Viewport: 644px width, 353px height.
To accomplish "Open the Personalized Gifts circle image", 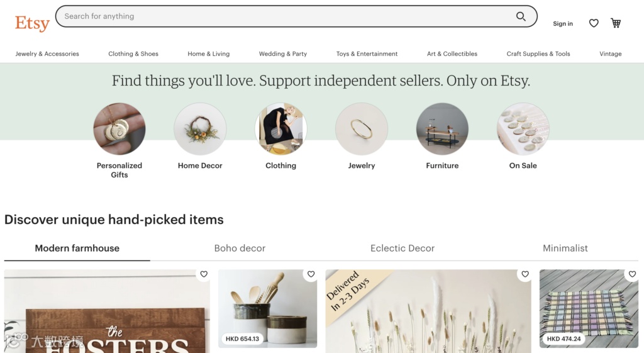I will pyautogui.click(x=119, y=129).
